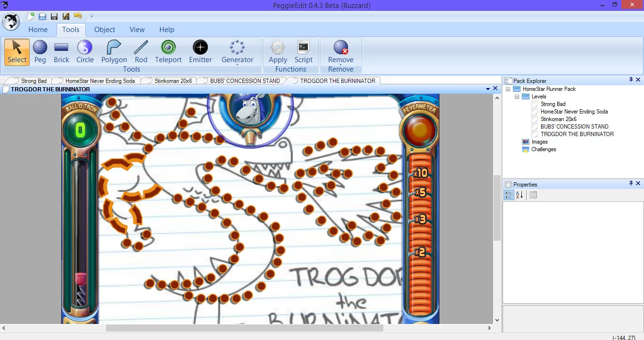Click the New file quick access icon
This screenshot has height=340, width=644.
tap(31, 16)
